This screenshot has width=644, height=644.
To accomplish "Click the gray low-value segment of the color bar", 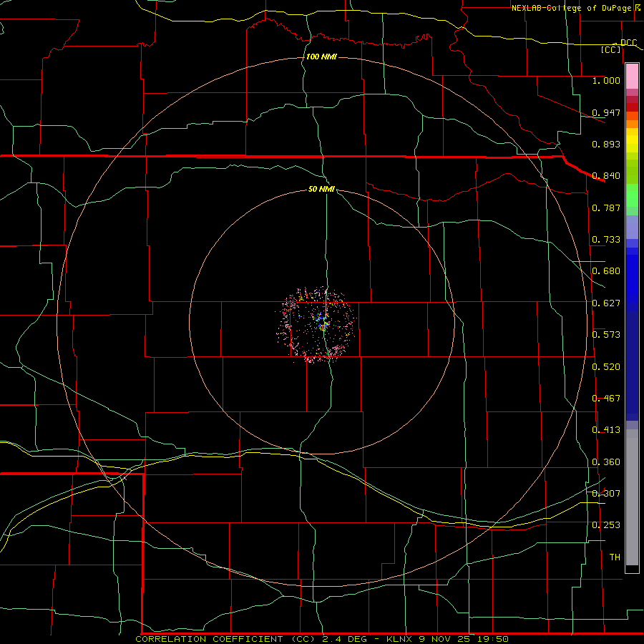I will (632, 497).
